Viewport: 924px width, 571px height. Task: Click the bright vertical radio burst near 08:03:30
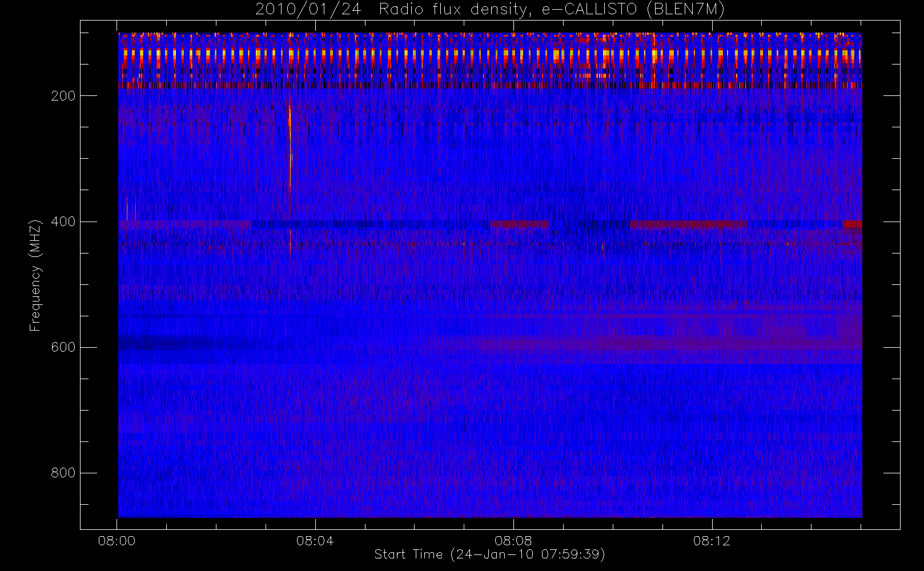[290, 180]
